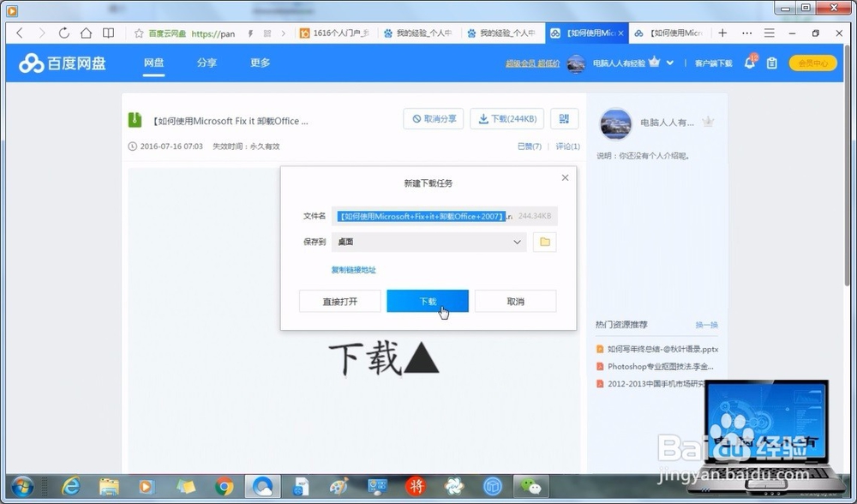This screenshot has width=857, height=504.
Task: Select the 分享 navigation tab
Action: [207, 63]
